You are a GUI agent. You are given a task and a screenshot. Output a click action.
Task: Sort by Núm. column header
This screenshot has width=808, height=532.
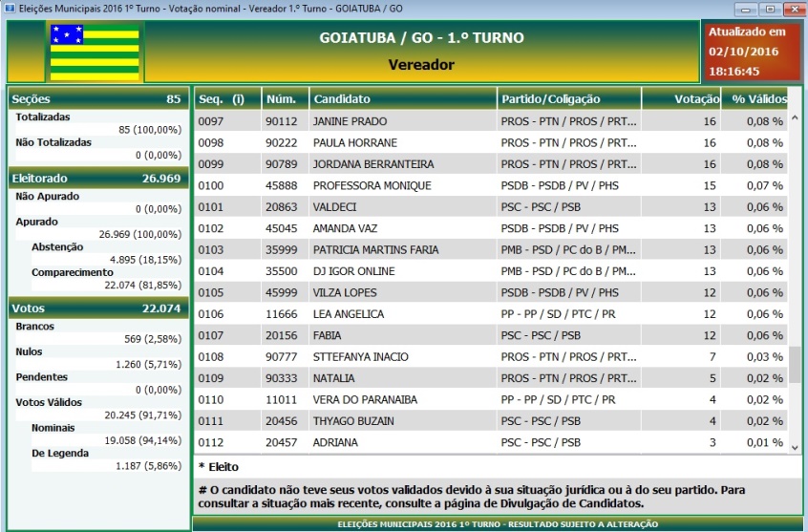pos(285,99)
